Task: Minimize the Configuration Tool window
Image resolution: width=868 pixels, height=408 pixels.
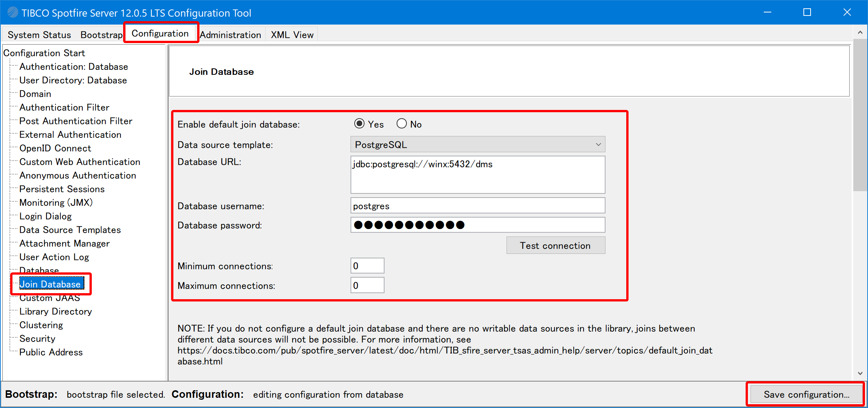Action: (768, 12)
